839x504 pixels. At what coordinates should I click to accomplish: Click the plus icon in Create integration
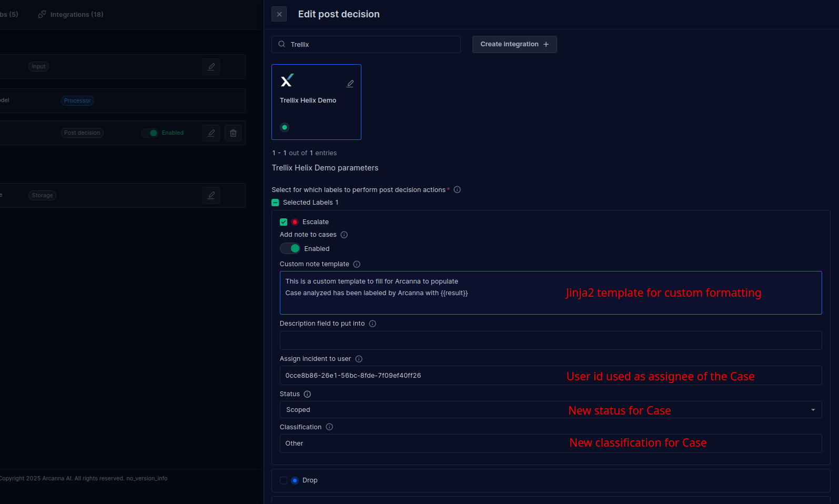click(546, 44)
